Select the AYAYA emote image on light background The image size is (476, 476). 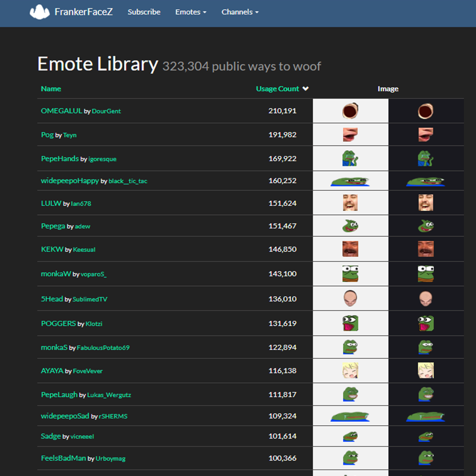350,371
